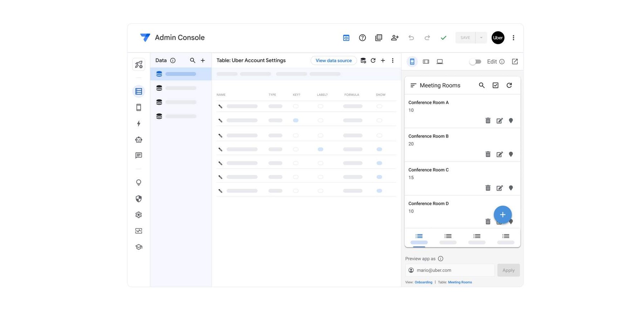Switch preview to desktop device view

coord(440,61)
